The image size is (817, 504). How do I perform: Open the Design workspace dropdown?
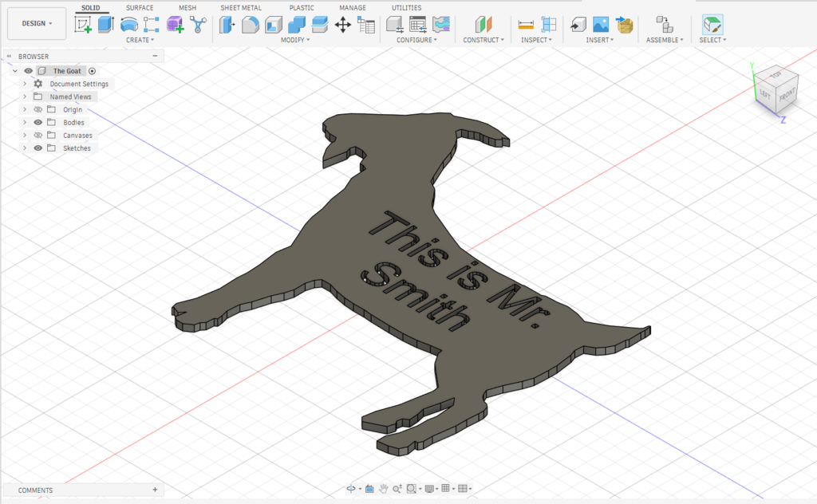tap(37, 23)
